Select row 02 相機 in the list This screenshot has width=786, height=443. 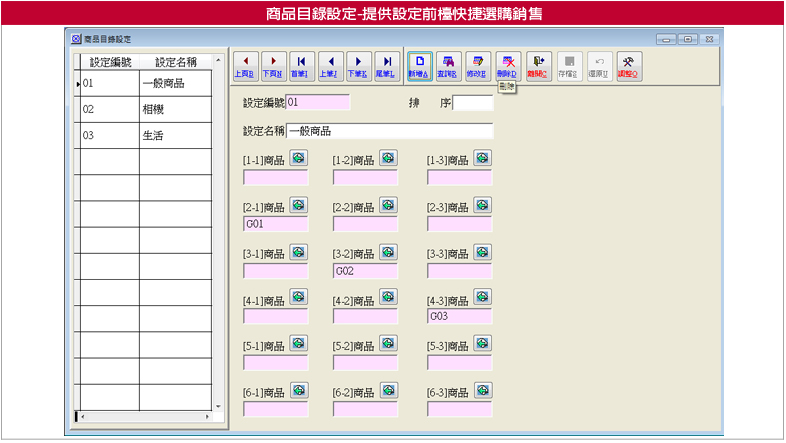[145, 109]
